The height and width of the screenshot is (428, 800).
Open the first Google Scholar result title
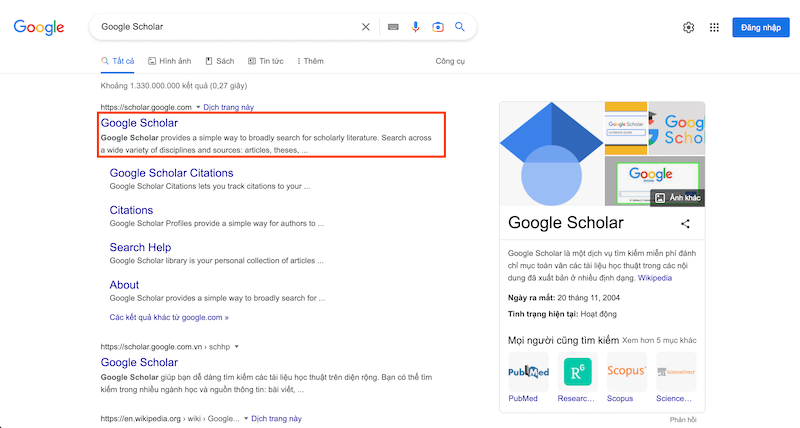coord(139,123)
